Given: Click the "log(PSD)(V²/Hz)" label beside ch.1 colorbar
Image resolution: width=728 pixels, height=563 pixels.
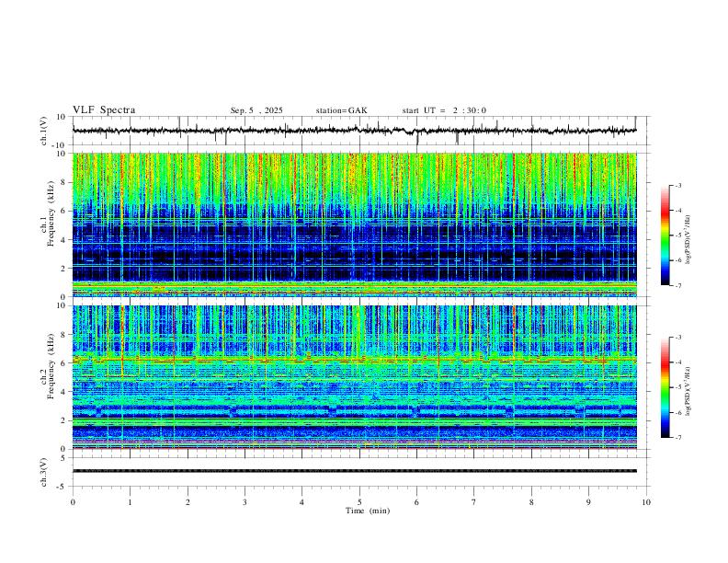Looking at the screenshot, I should 688,239.
